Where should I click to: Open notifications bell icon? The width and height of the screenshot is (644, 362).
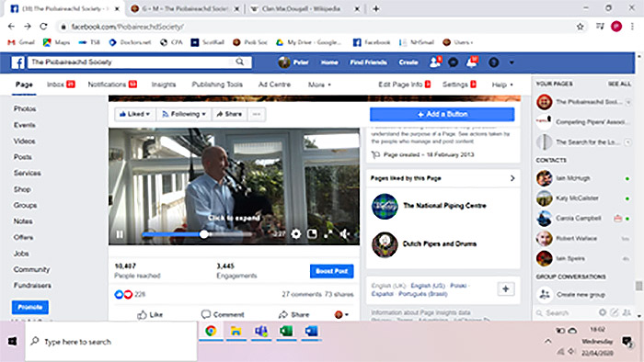472,62
